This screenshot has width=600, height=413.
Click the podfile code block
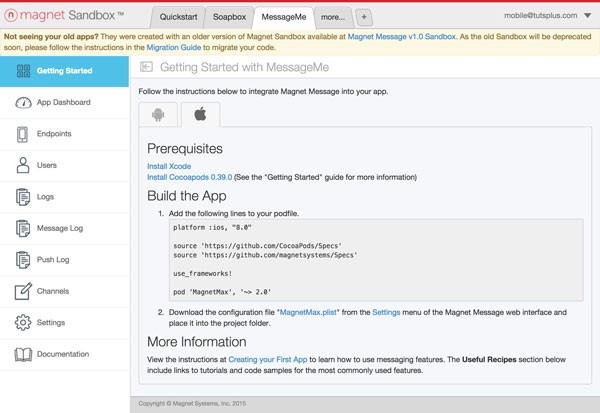376,260
